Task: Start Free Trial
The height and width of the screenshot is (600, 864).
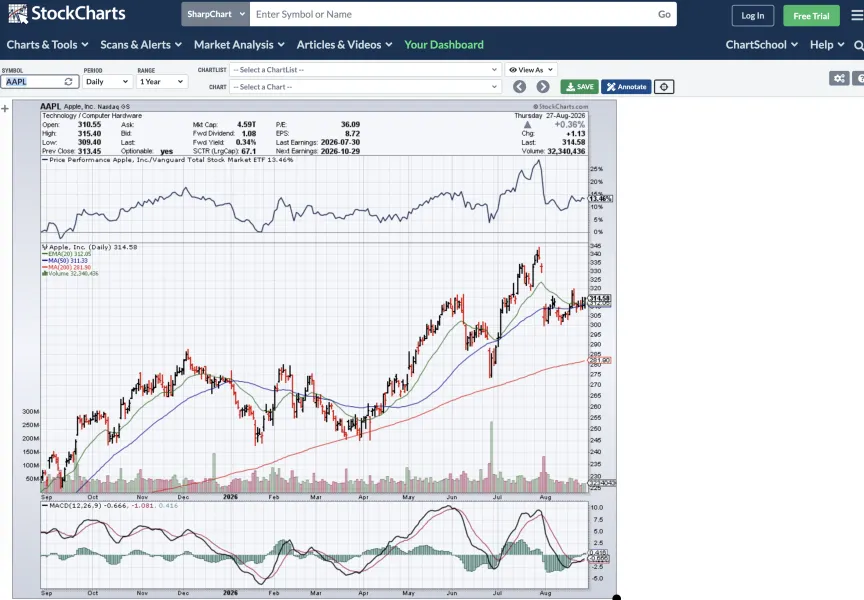Action: (811, 16)
